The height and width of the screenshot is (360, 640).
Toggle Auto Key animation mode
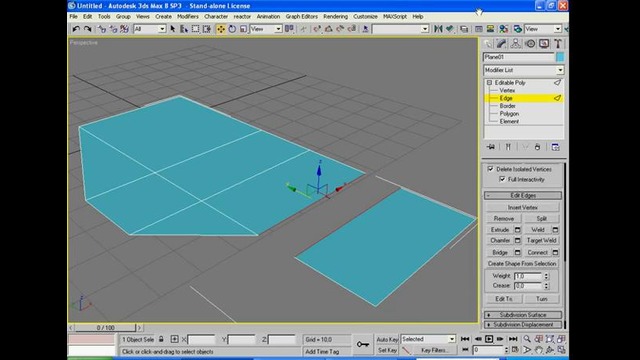point(387,340)
